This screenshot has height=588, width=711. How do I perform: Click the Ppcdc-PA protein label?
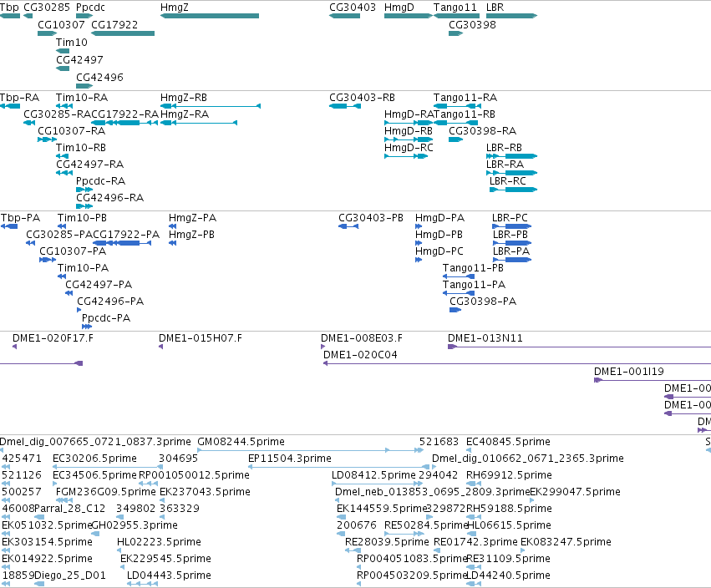(106, 318)
